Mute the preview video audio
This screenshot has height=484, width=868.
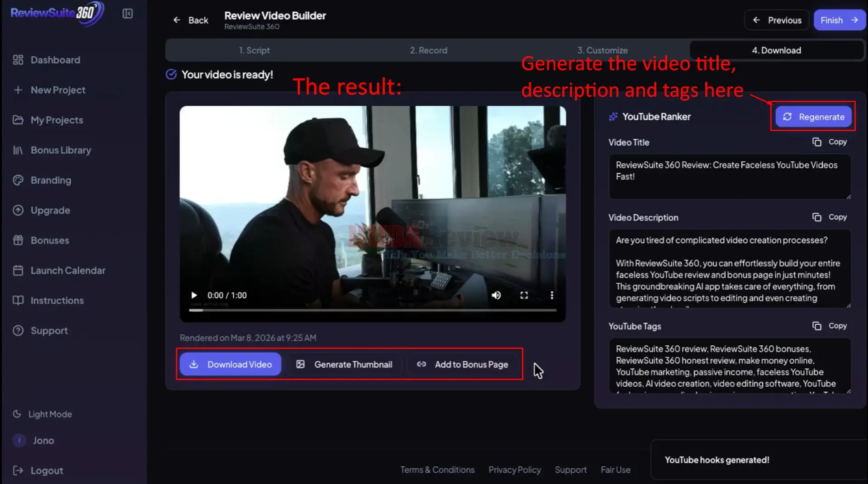[x=496, y=295]
